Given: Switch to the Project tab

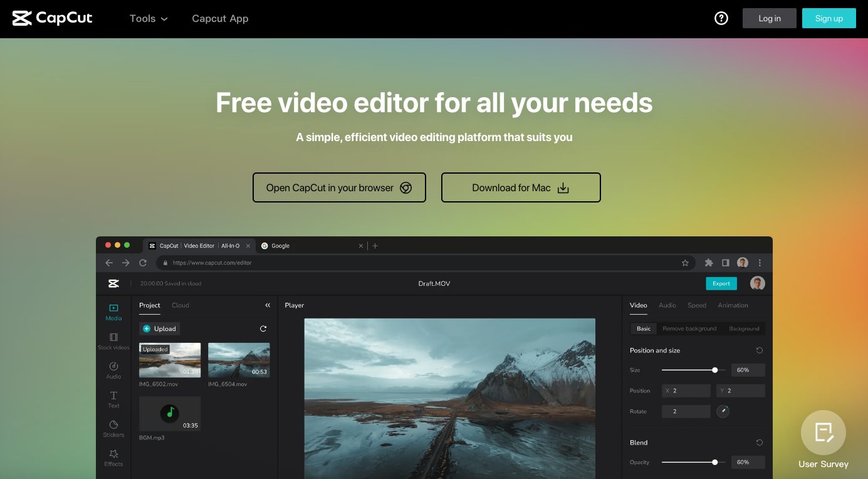Looking at the screenshot, I should pyautogui.click(x=150, y=305).
